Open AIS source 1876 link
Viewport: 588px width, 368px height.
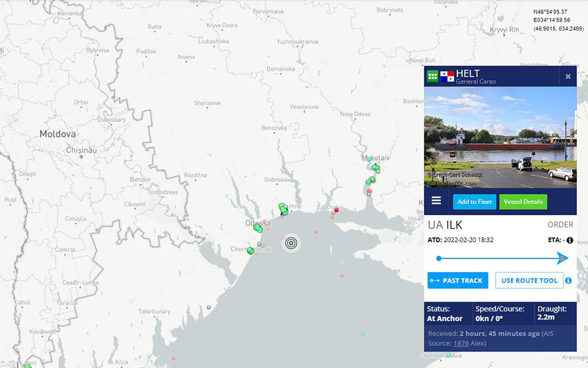coord(461,343)
